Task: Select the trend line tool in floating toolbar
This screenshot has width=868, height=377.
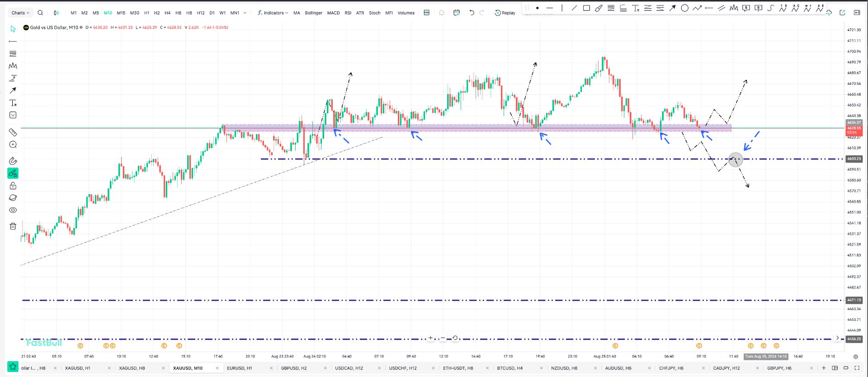Action: (x=574, y=8)
